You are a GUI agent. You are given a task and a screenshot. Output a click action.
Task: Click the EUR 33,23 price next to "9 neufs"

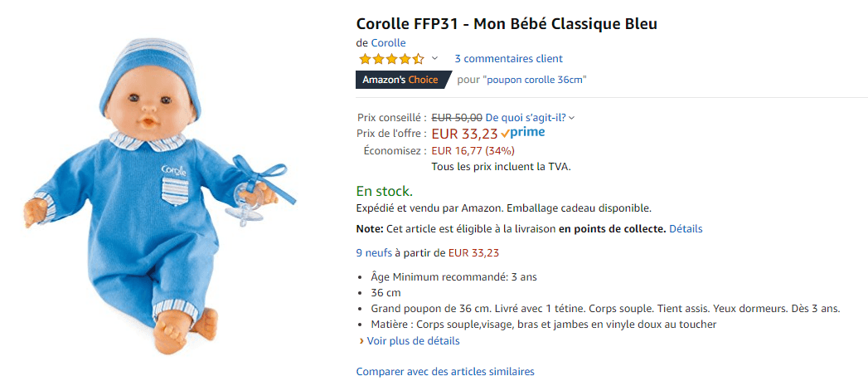(x=473, y=253)
